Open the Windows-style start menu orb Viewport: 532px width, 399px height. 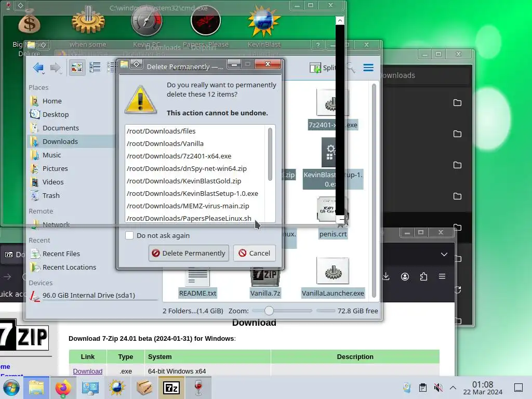pyautogui.click(x=11, y=388)
